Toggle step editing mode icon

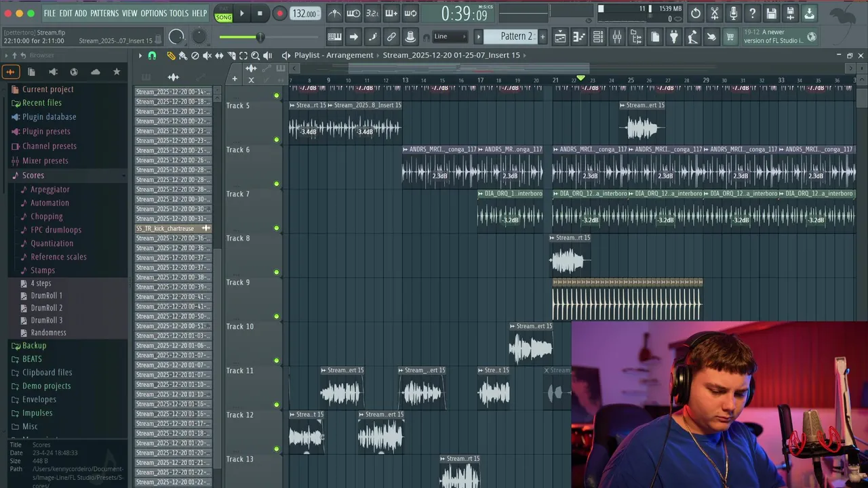click(372, 37)
